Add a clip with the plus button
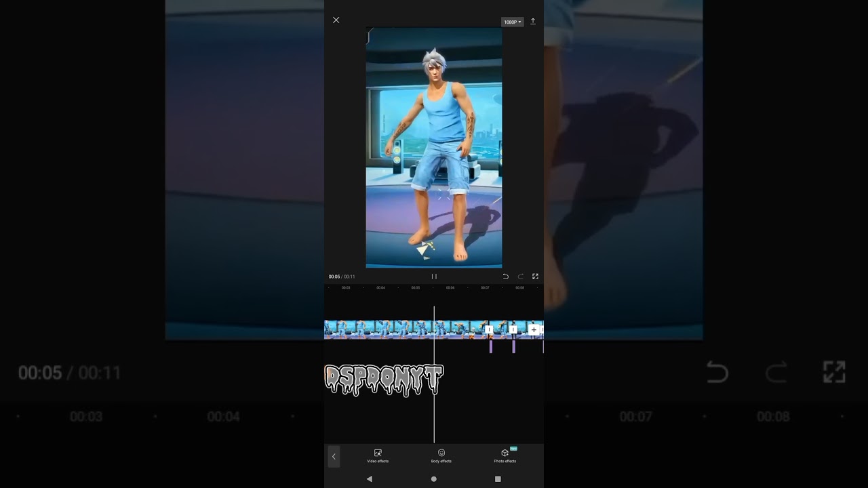The height and width of the screenshot is (488, 868). (534, 330)
